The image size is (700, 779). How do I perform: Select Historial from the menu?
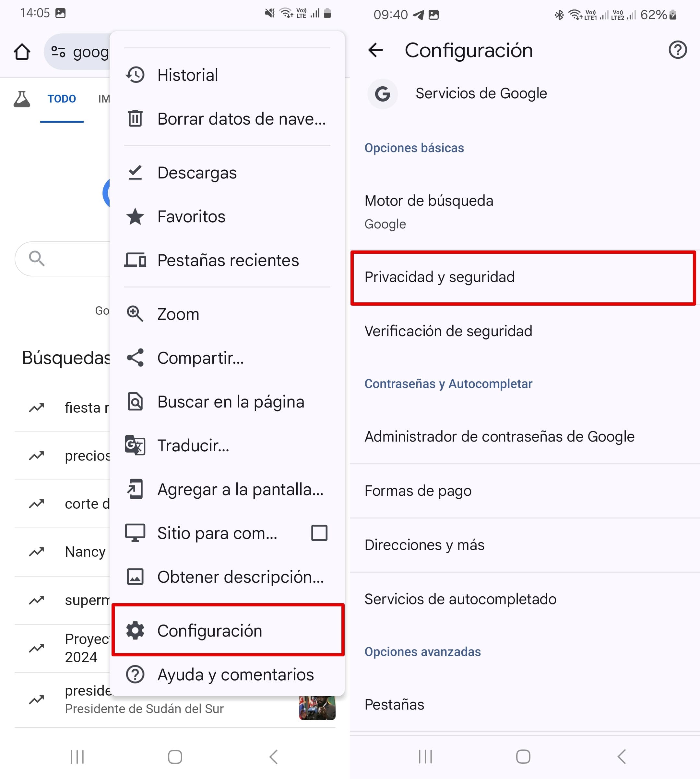pyautogui.click(x=188, y=75)
